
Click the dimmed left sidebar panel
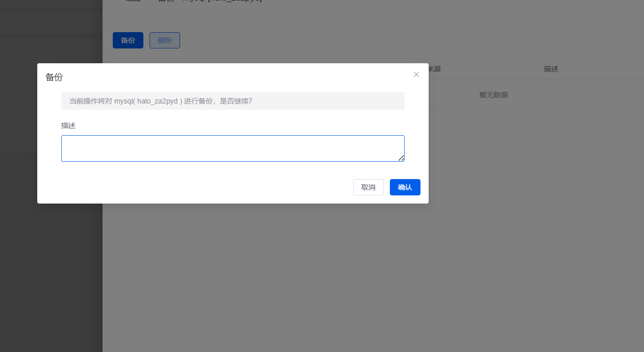coord(51,255)
